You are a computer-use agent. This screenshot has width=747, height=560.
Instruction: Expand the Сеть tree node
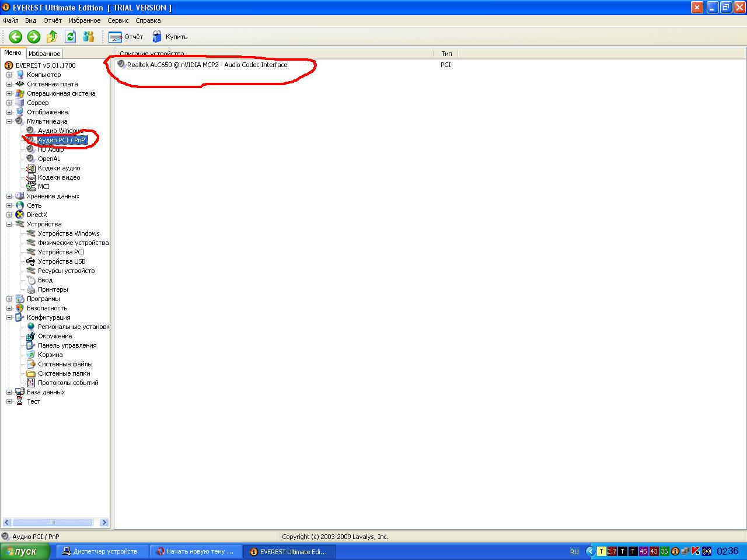[9, 205]
